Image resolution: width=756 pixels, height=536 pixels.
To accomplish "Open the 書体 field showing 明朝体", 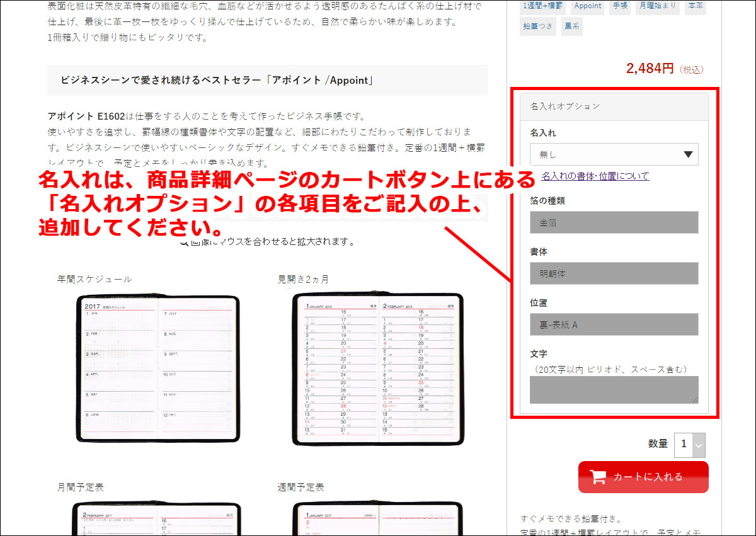I will 614,273.
